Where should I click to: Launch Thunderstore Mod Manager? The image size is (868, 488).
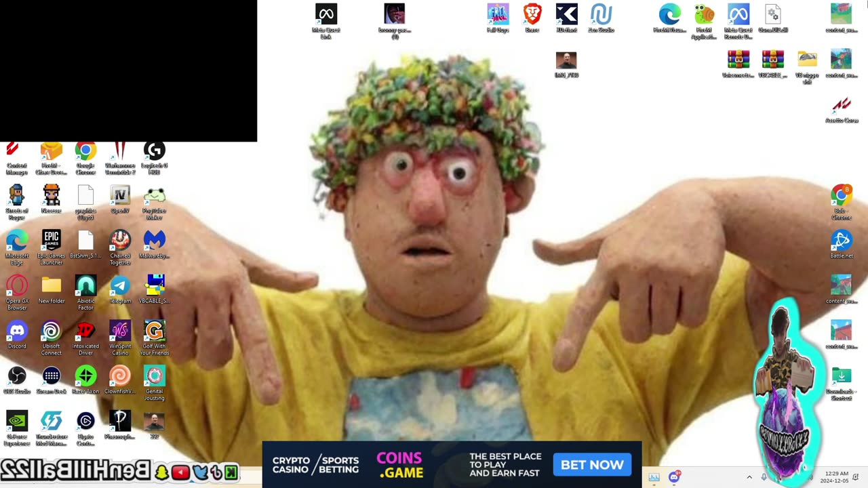[52, 428]
